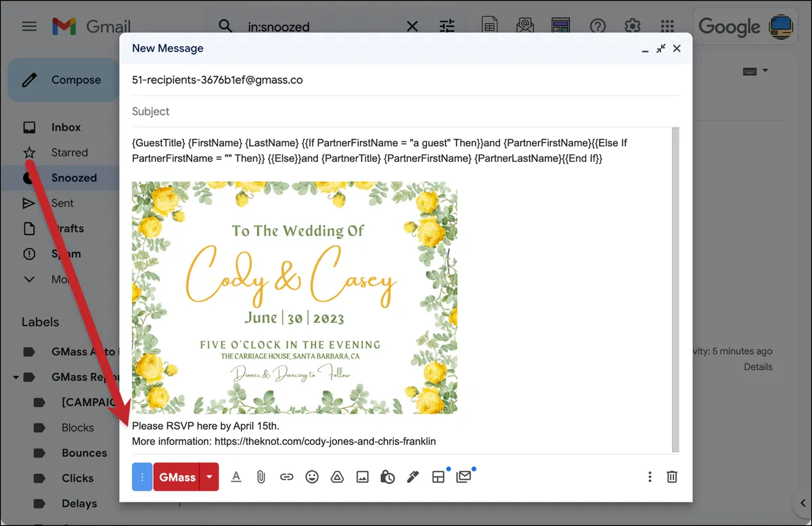Click the theknot.com URL text

click(325, 441)
